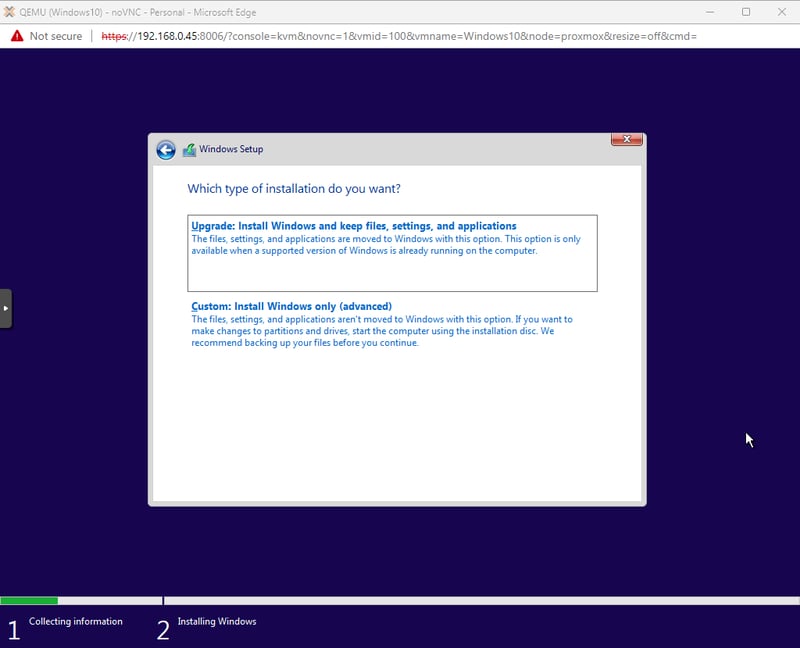Click the Proxmox URL in address bar
The height and width of the screenshot is (648, 800).
click(x=400, y=36)
